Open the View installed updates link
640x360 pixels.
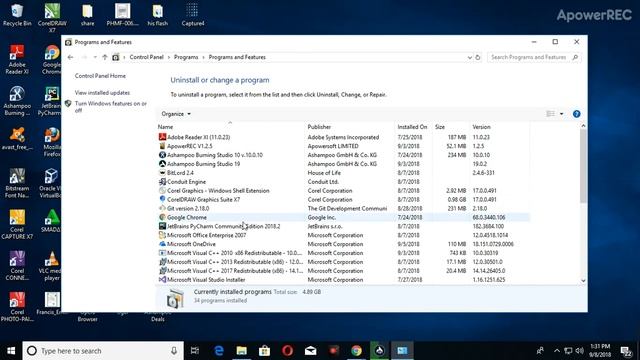pyautogui.click(x=102, y=93)
